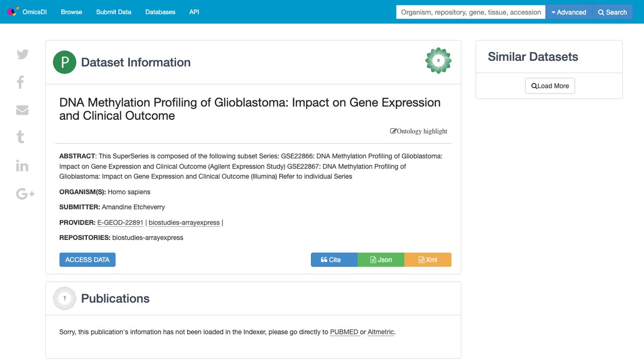Click the OmicsDI brand name text
The image size is (644, 362).
pos(35,12)
